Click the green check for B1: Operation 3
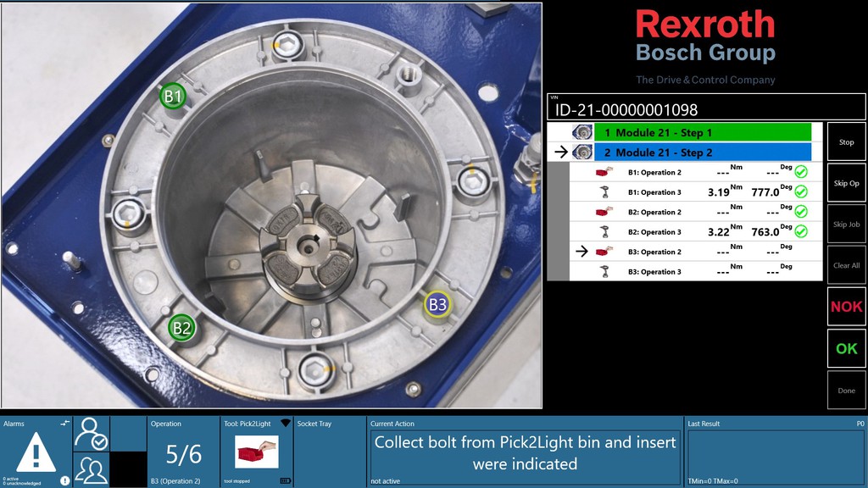The height and width of the screenshot is (488, 868). tap(801, 192)
